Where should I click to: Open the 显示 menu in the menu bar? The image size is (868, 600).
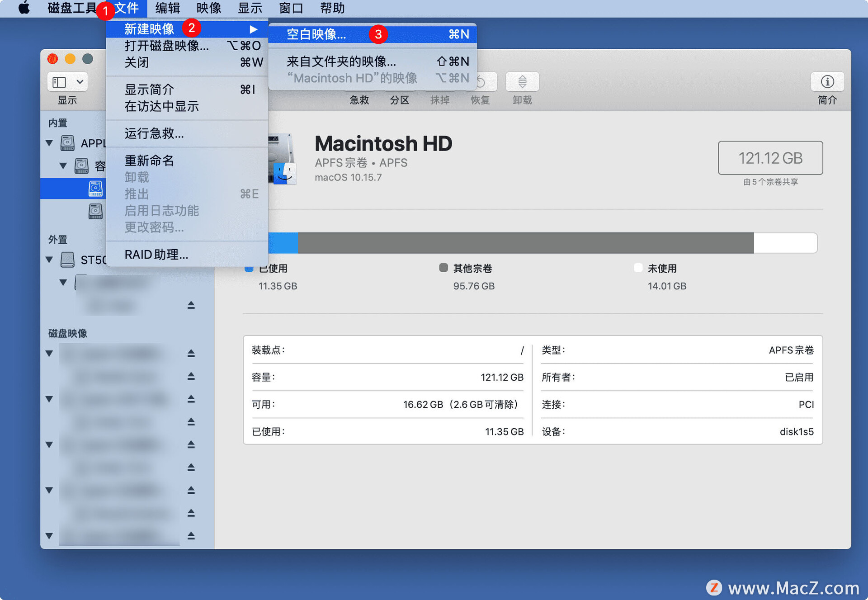(250, 8)
